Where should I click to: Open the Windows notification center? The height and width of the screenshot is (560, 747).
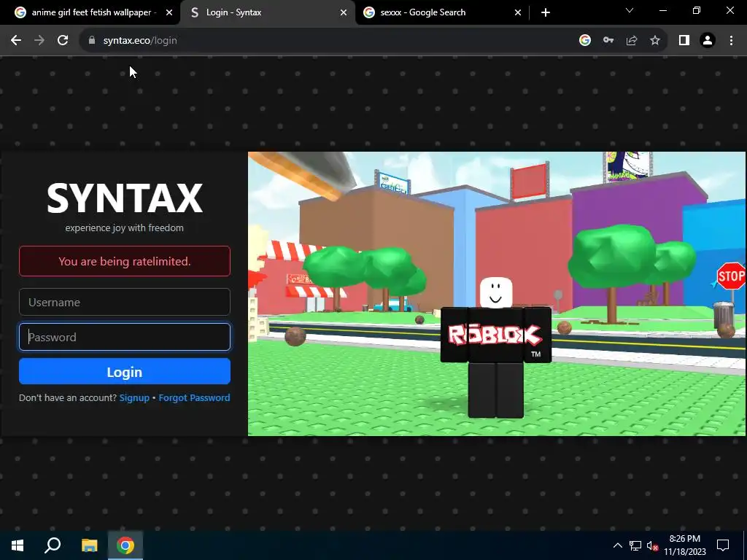click(723, 545)
